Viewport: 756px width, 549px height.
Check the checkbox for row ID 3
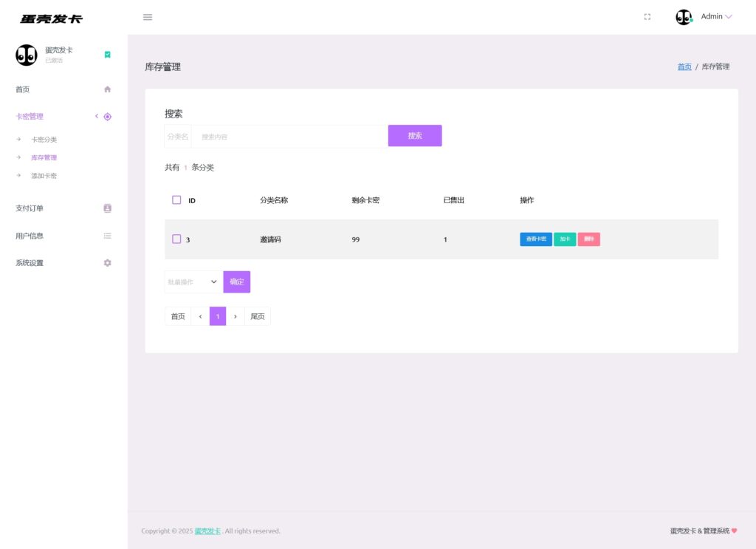(x=176, y=239)
